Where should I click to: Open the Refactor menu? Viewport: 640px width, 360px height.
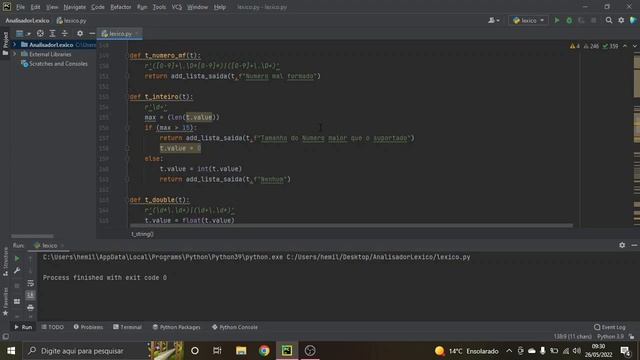coord(120,7)
